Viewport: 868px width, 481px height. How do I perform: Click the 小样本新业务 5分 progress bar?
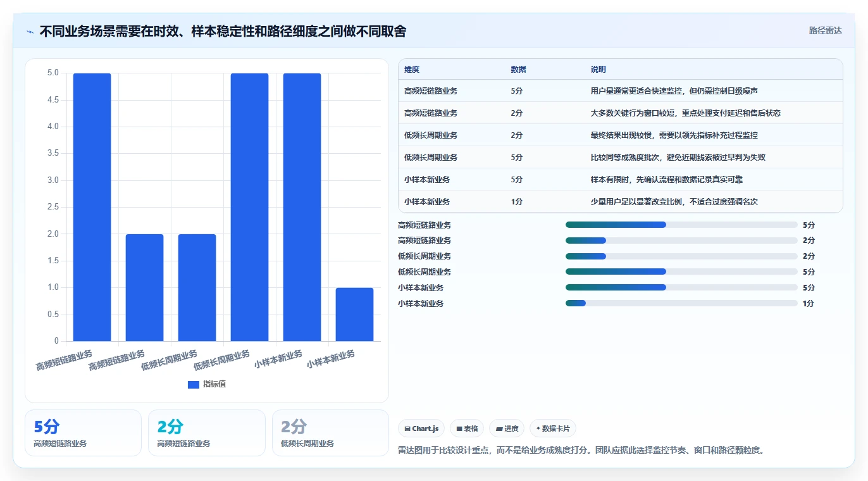[681, 287]
